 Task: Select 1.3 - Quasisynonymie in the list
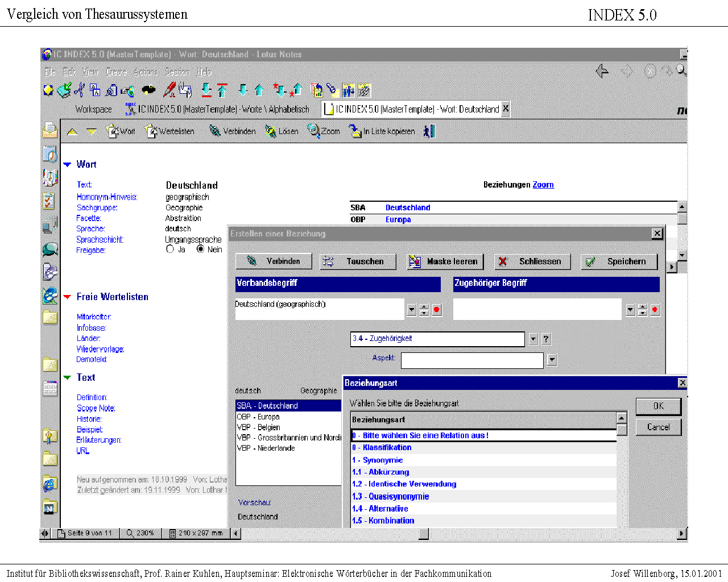[390, 496]
